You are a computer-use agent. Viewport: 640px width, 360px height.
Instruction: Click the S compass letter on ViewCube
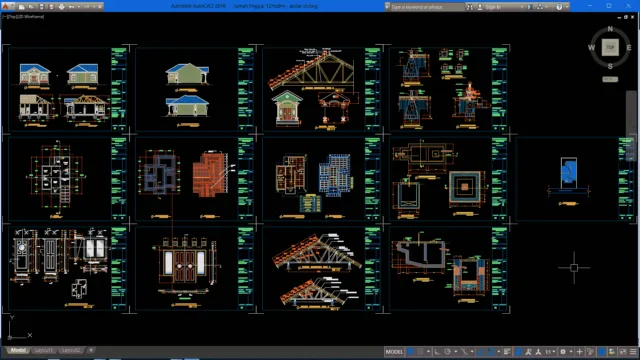[610, 66]
